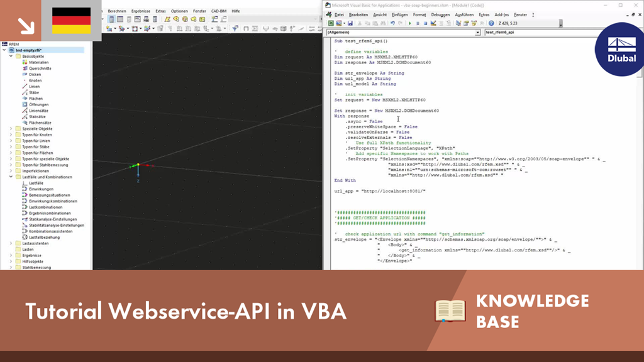Click the Excel view icon in VBA toolbar
The height and width of the screenshot is (362, 644).
(331, 23)
